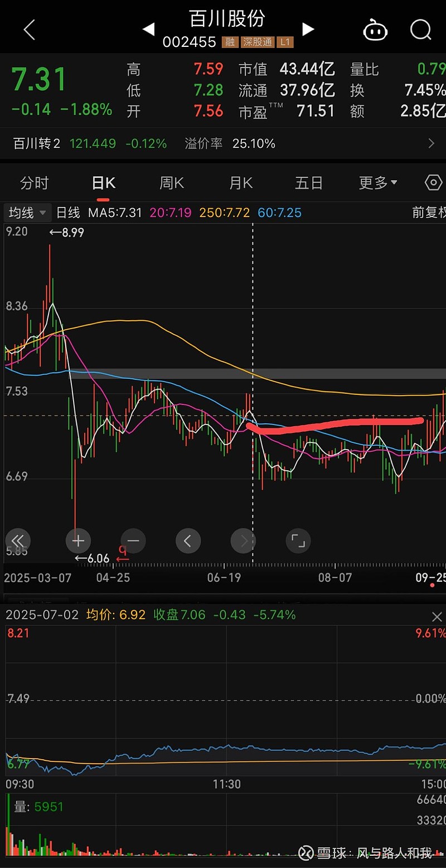This screenshot has width=446, height=868.
Task: Select the 日K tab
Action: pos(104,182)
